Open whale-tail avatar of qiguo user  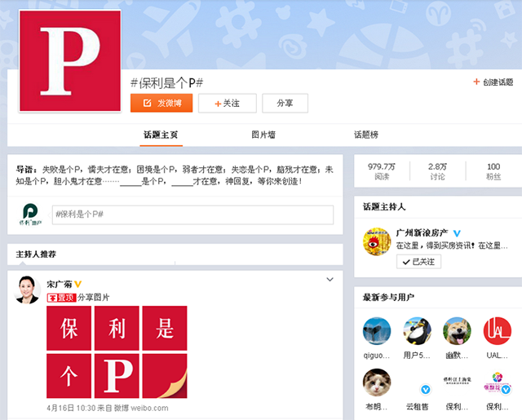coord(377,331)
